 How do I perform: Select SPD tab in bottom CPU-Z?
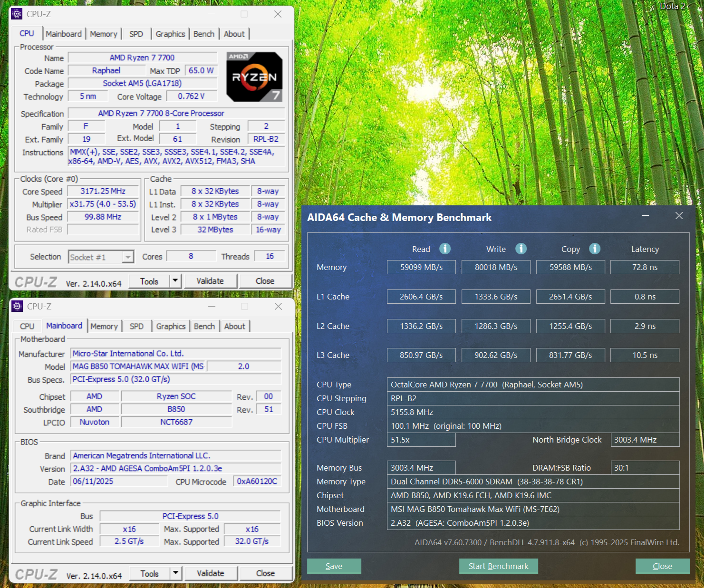pos(136,326)
